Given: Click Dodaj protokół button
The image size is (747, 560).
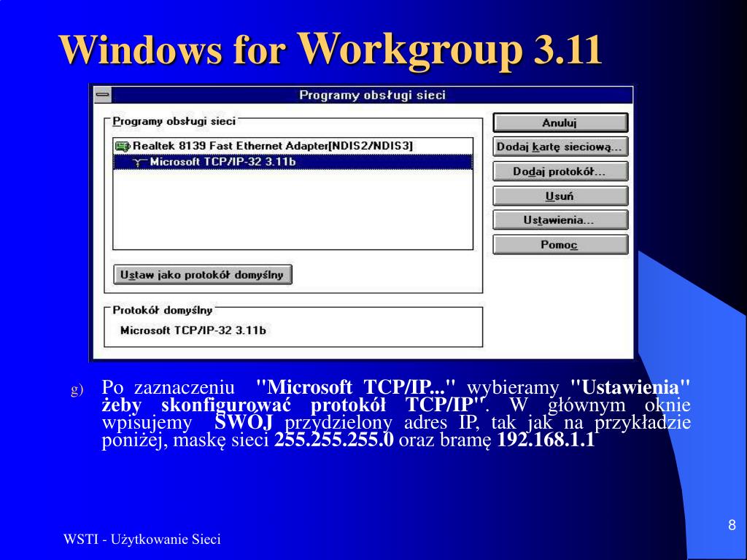Looking at the screenshot, I should [x=560, y=171].
